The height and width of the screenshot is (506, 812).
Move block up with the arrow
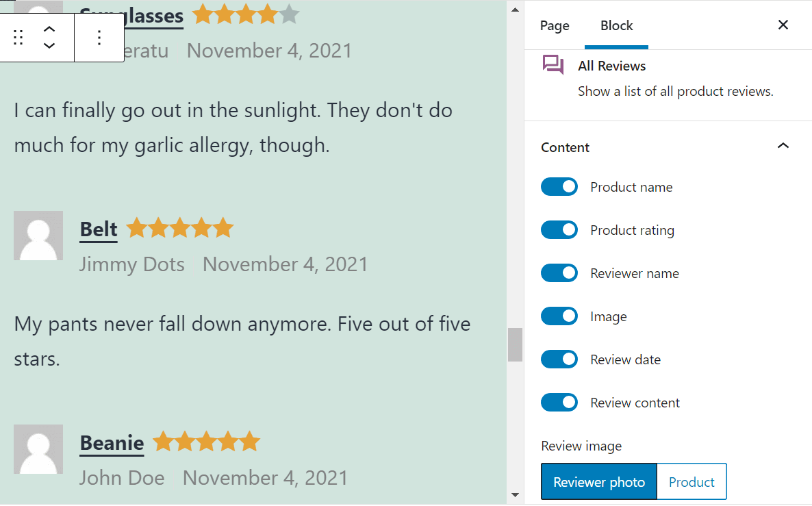click(x=49, y=29)
